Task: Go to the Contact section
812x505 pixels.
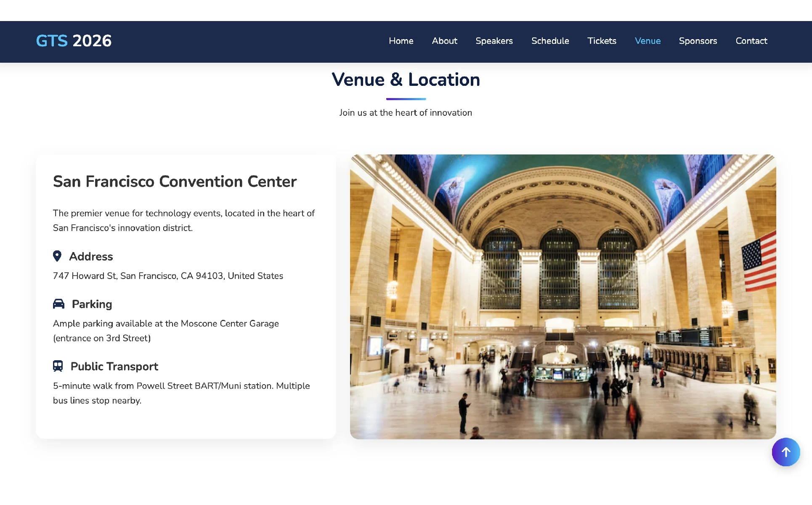Action: [x=751, y=41]
